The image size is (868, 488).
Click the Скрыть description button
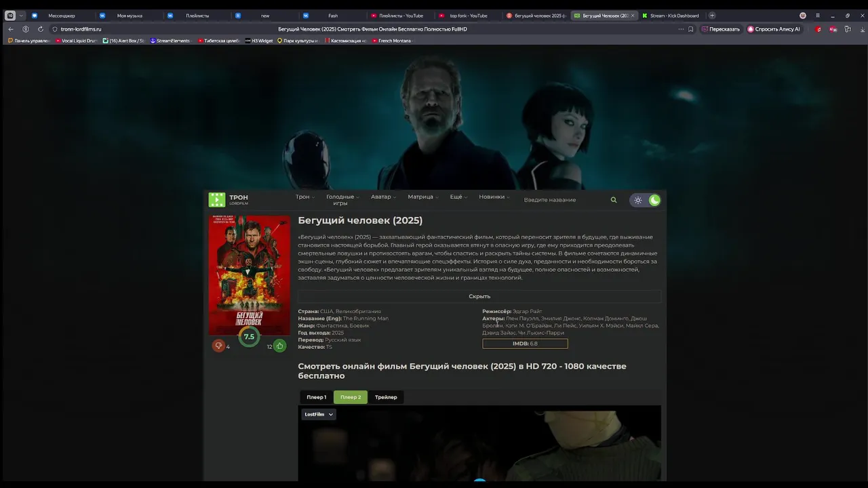point(479,296)
